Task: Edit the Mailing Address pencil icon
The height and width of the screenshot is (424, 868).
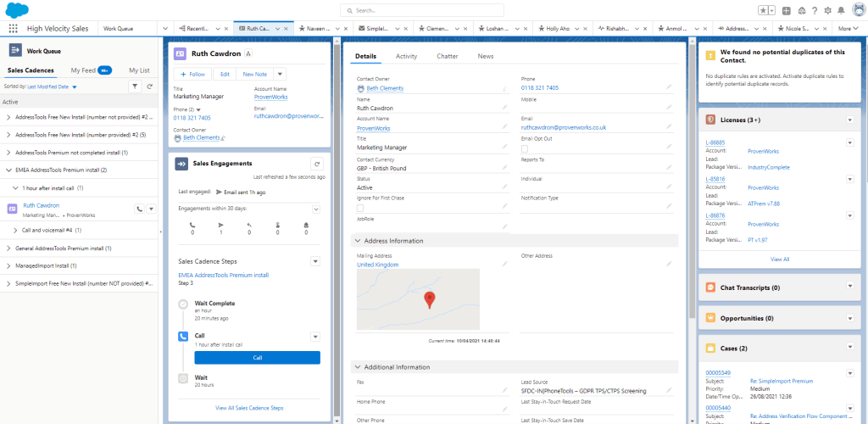Action: pyautogui.click(x=504, y=264)
